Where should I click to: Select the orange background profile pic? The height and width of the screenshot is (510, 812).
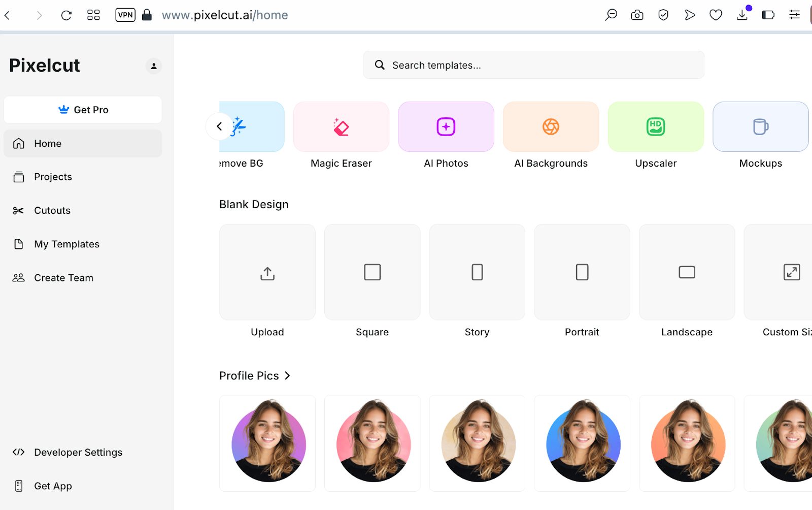[687, 443]
